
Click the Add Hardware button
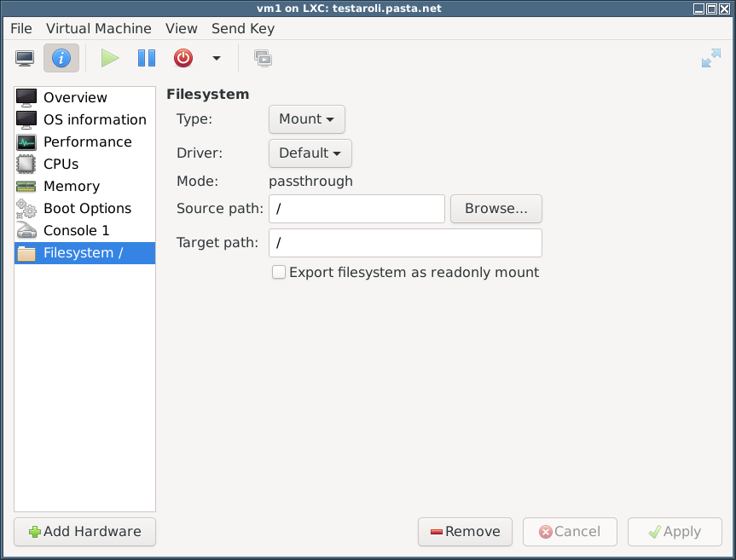point(85,532)
